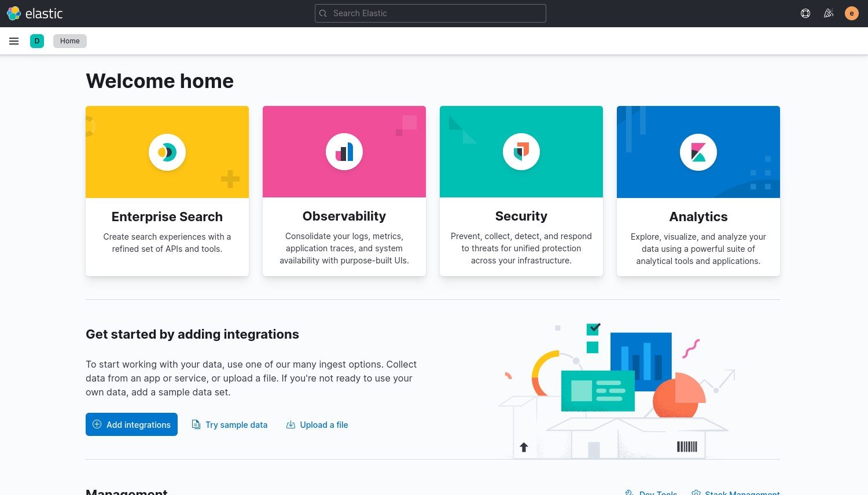The height and width of the screenshot is (495, 868).
Task: Click the Observability logo icon
Action: coord(344,152)
